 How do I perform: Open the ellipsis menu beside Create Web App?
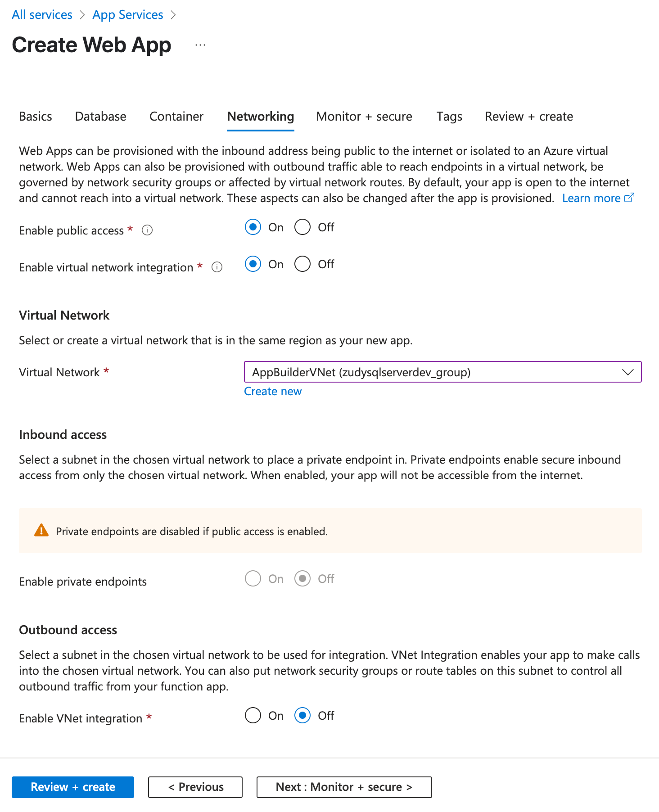(200, 45)
